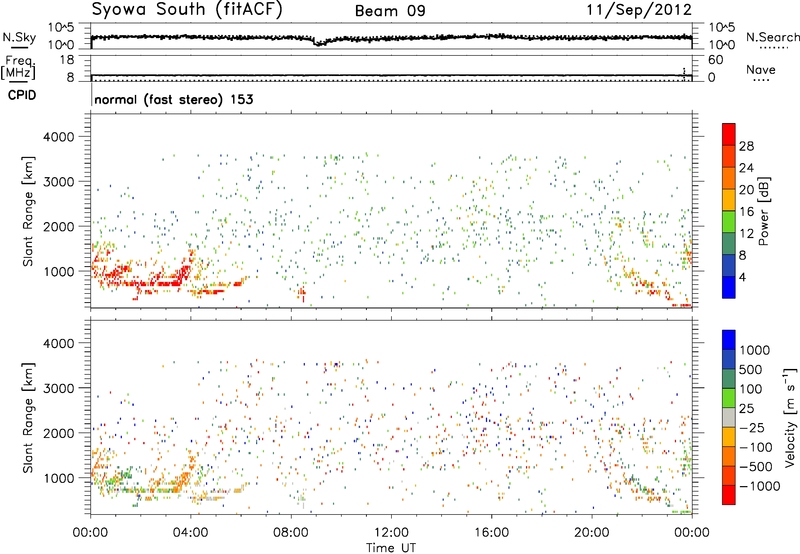Click the red bottom segment of Velocity colorbar

[729, 495]
